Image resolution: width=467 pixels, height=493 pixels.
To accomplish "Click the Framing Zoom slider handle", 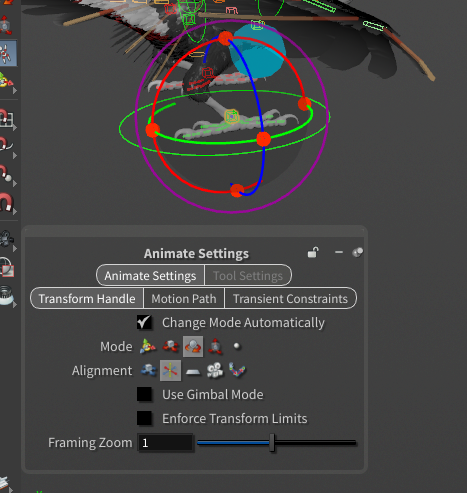I will click(272, 443).
